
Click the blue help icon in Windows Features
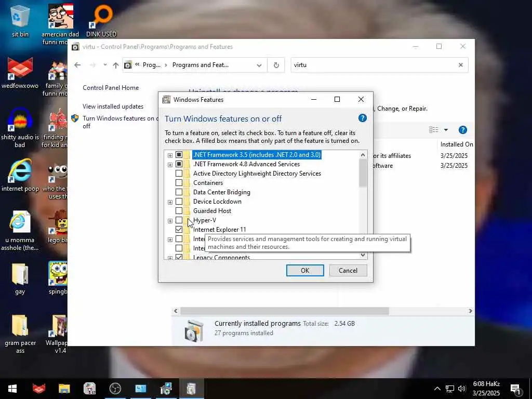pos(362,118)
